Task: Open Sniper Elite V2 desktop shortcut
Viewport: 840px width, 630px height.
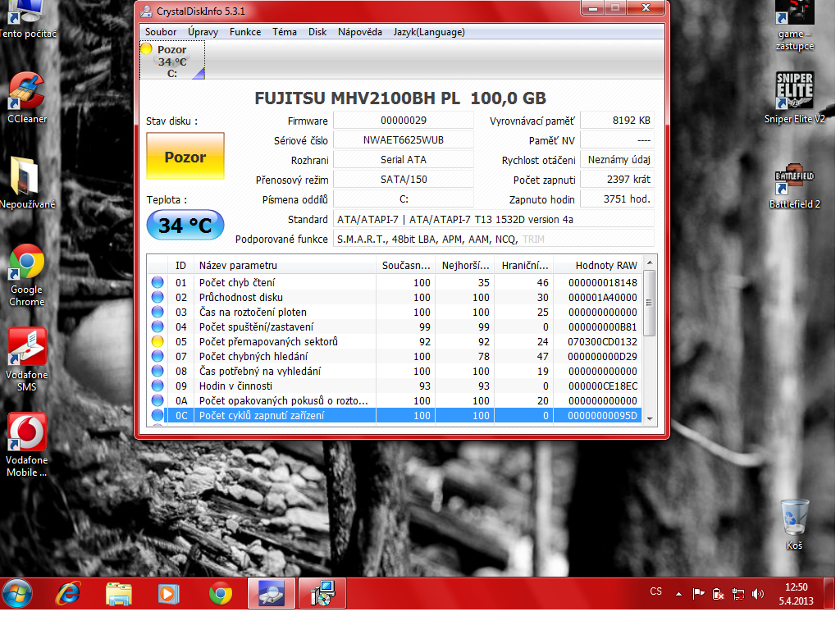Action: pyautogui.click(x=794, y=98)
